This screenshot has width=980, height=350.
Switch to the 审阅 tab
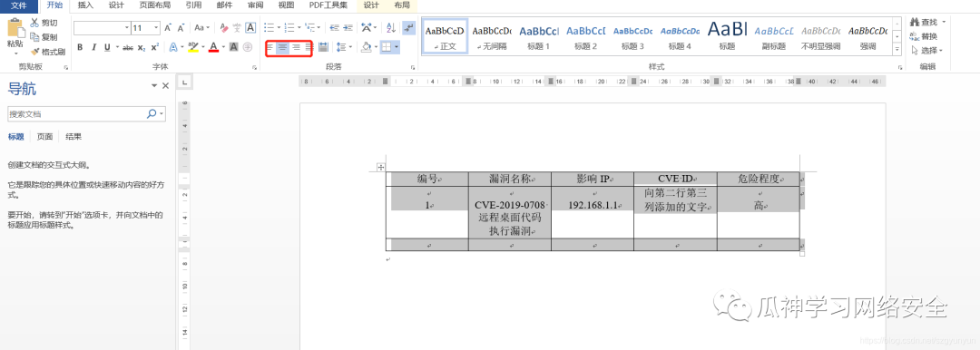255,5
